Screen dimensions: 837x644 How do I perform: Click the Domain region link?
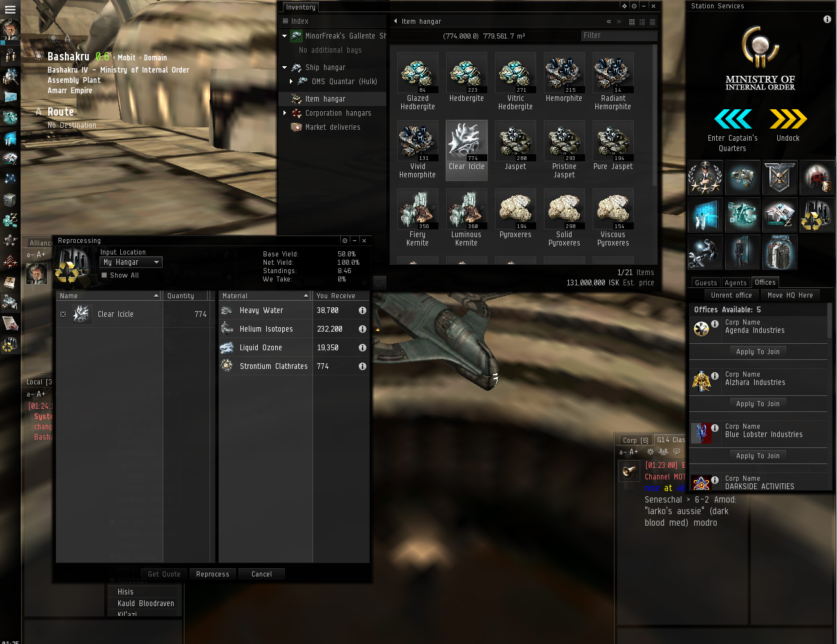(x=155, y=58)
